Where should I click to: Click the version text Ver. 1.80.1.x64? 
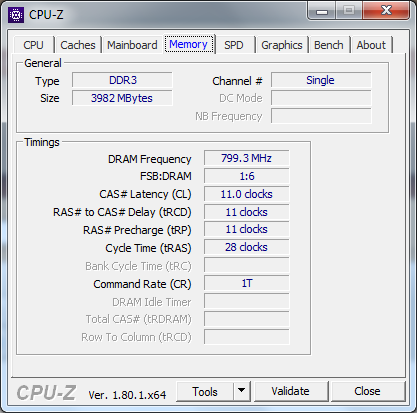pyautogui.click(x=127, y=395)
